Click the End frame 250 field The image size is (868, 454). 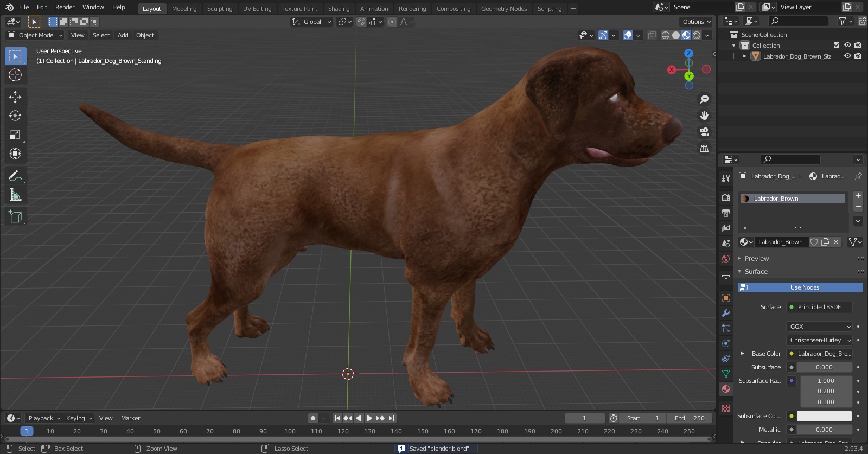pos(690,418)
